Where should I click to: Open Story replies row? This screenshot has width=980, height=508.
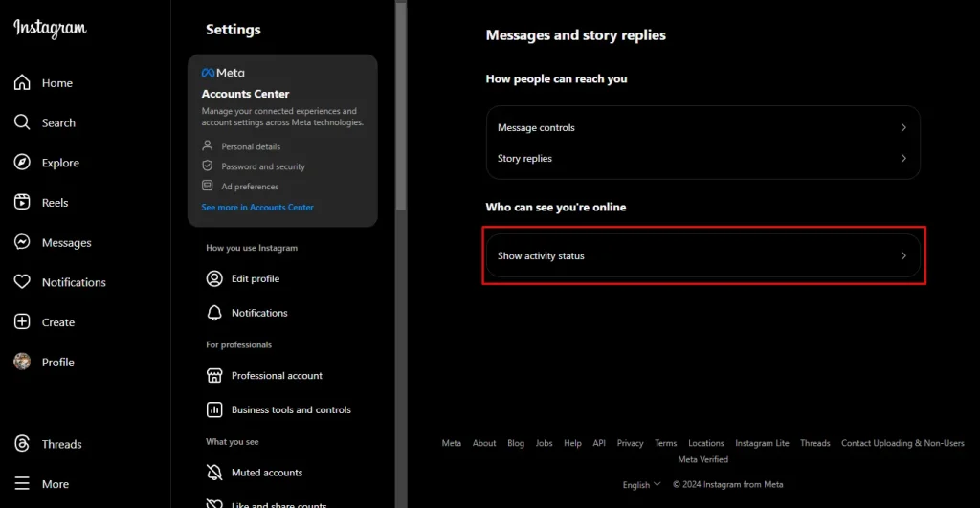(702, 158)
